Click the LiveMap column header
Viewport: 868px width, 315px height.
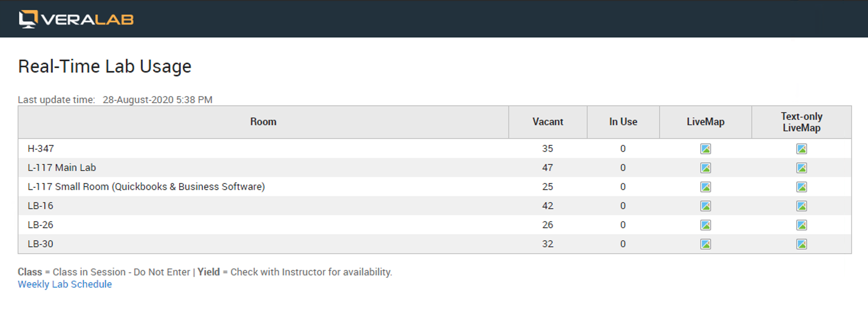coord(705,122)
